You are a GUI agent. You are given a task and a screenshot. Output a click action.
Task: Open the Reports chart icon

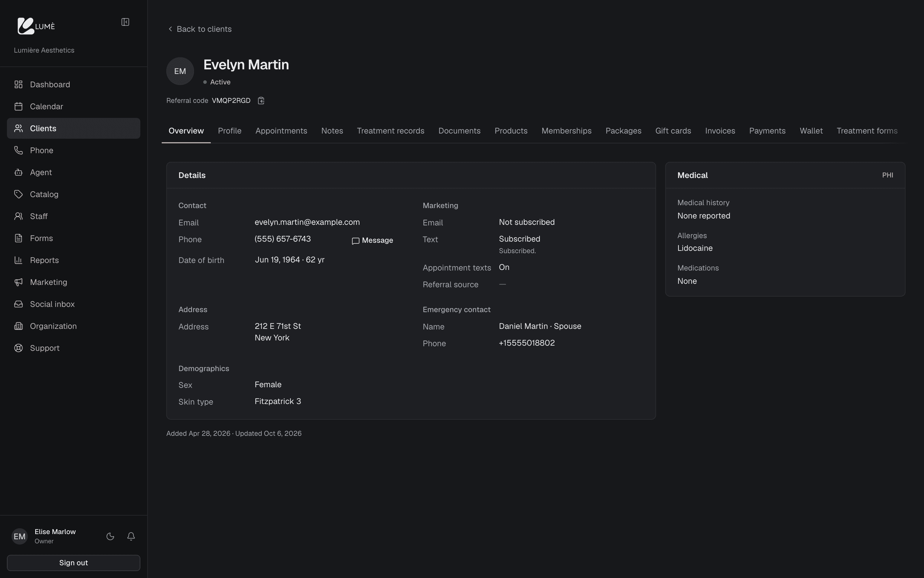pos(18,260)
